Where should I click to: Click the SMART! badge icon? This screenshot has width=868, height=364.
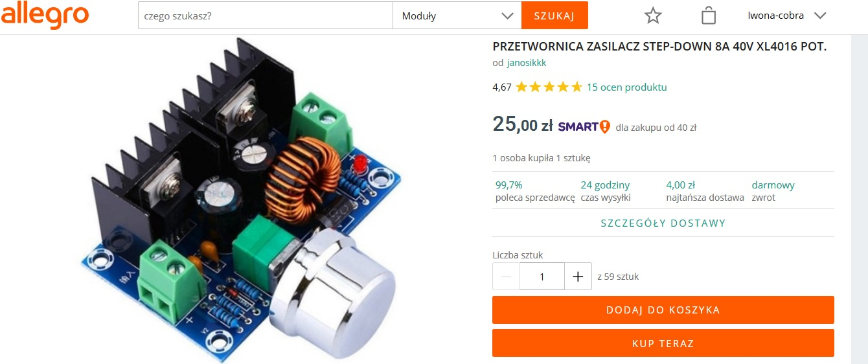(584, 126)
